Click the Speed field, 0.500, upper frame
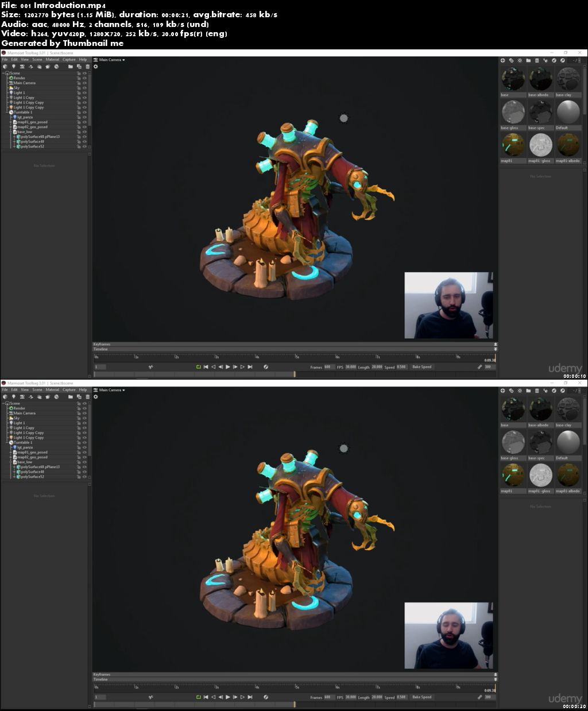The image size is (588, 711). point(401,366)
